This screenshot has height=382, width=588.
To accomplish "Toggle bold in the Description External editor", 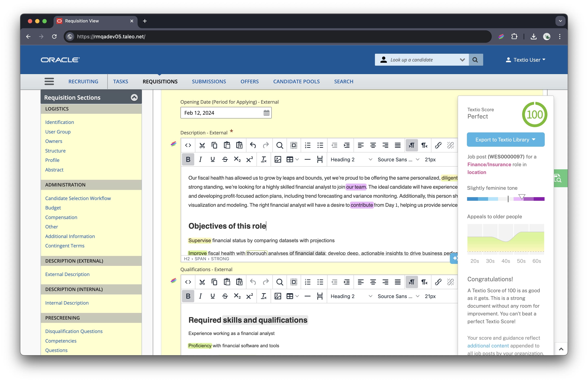I will (188, 159).
